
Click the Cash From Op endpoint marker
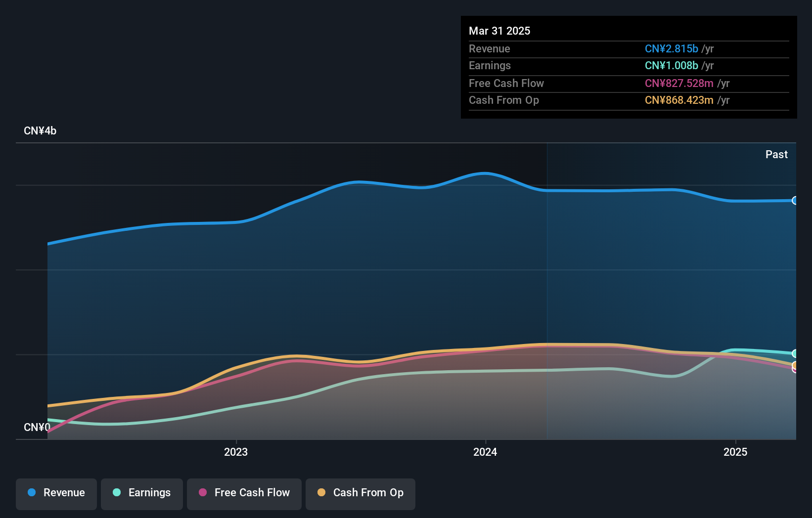point(795,365)
